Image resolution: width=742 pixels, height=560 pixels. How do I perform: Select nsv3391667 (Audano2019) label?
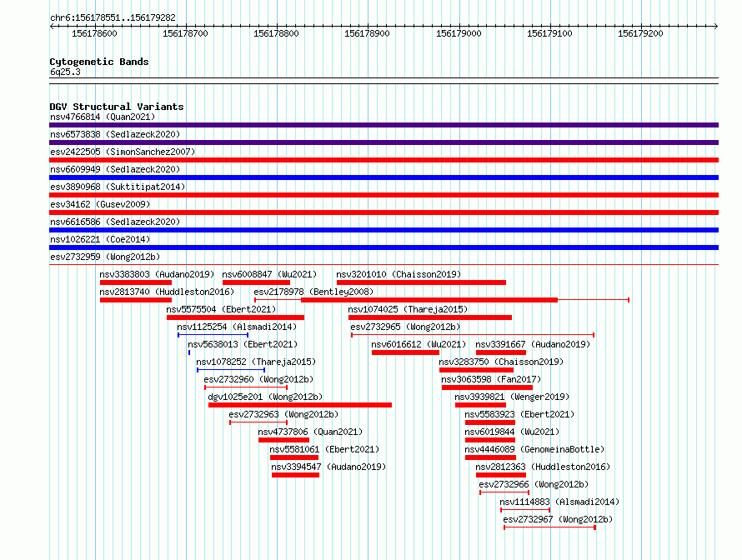(x=533, y=344)
